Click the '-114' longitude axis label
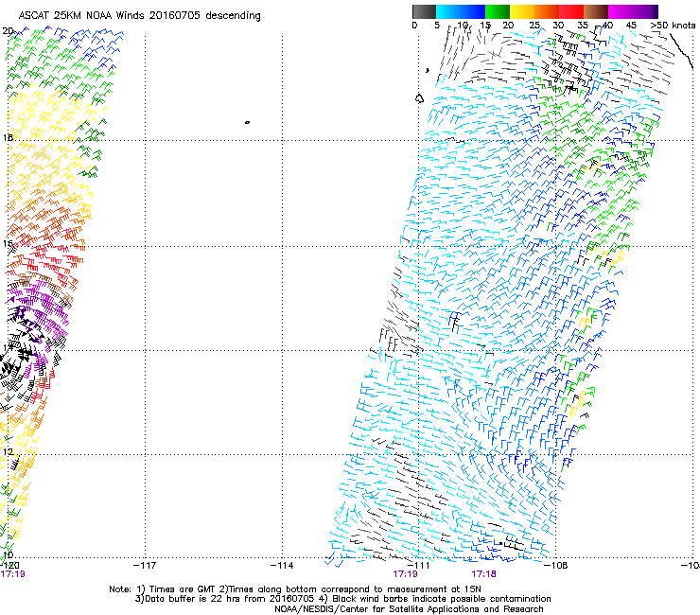The width and height of the screenshot is (700, 615). (x=282, y=566)
